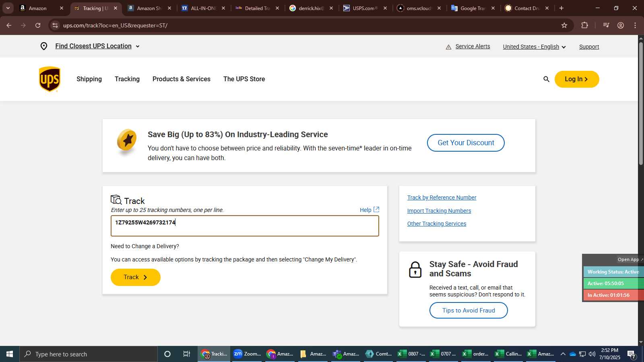Viewport: 644px width, 362px height.
Task: Click the volume speaker tray icon
Action: tap(592, 354)
